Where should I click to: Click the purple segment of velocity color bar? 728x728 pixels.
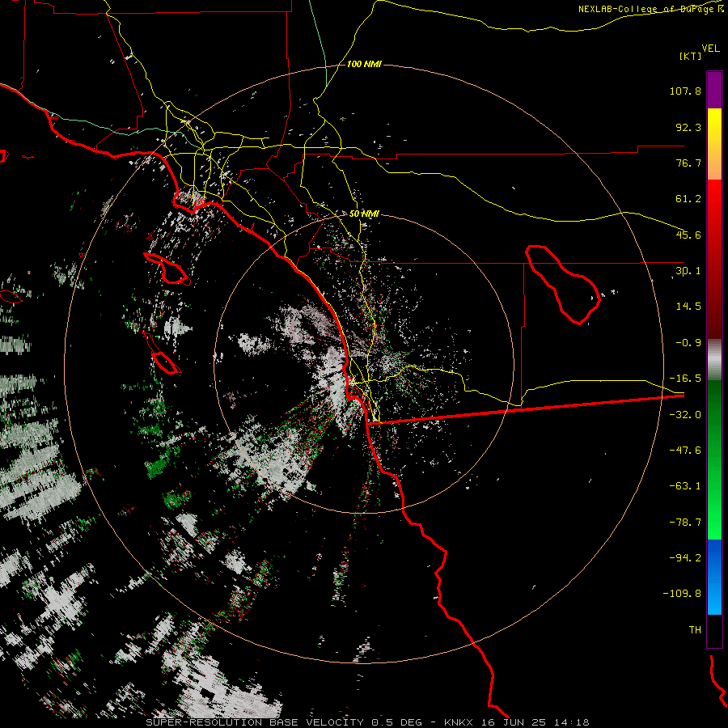click(x=714, y=90)
